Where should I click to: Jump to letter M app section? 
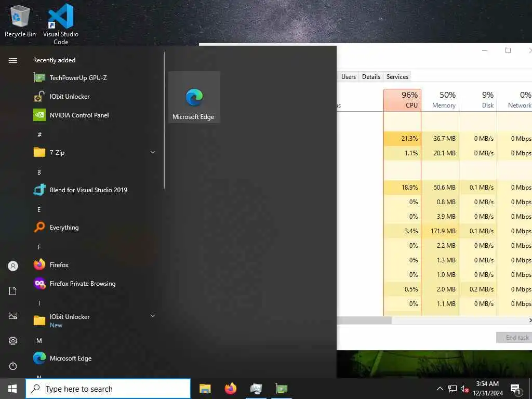[39, 340]
